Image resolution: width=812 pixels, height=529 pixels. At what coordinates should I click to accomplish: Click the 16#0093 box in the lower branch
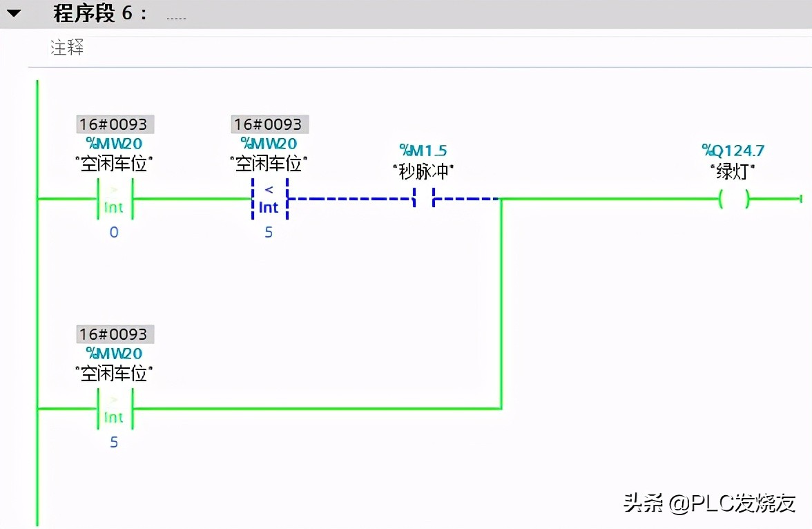[113, 334]
